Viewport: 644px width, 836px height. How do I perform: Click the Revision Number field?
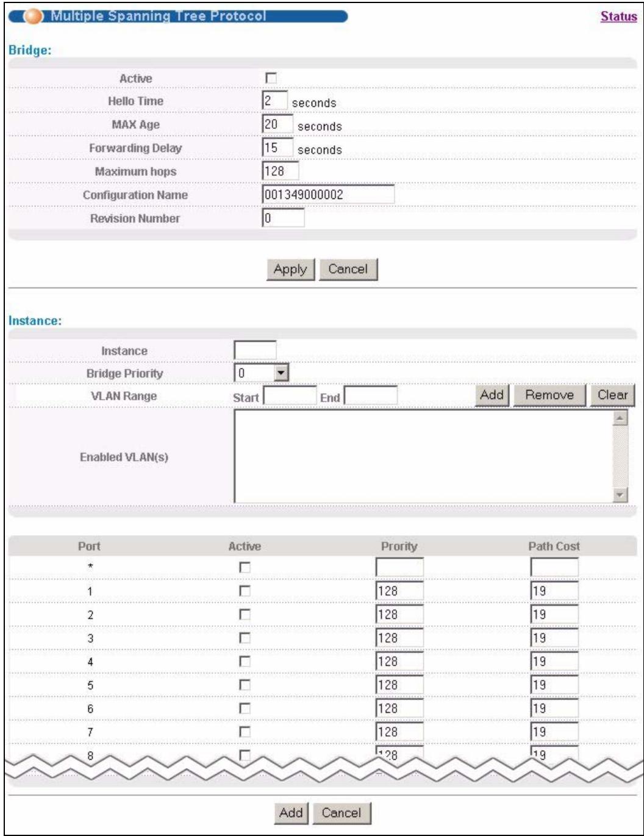pos(283,218)
